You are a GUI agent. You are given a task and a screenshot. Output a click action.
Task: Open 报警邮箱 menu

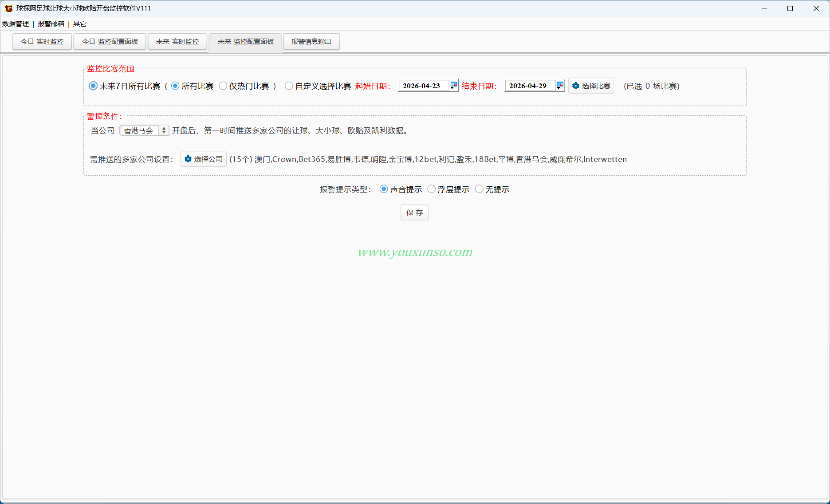click(x=51, y=24)
